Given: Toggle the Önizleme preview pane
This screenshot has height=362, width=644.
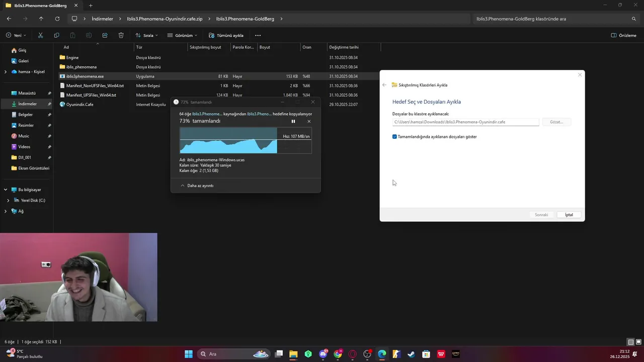Looking at the screenshot, I should (x=623, y=35).
